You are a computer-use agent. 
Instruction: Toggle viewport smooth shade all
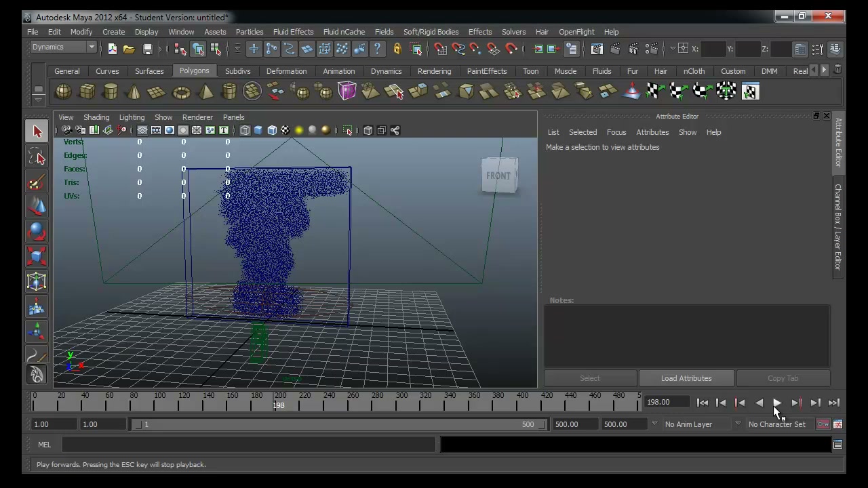pos(258,130)
